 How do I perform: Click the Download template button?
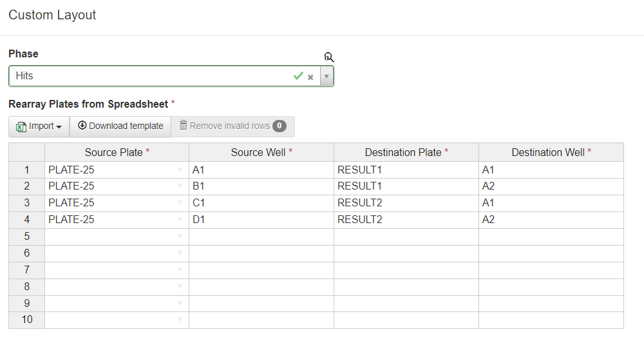coord(120,126)
